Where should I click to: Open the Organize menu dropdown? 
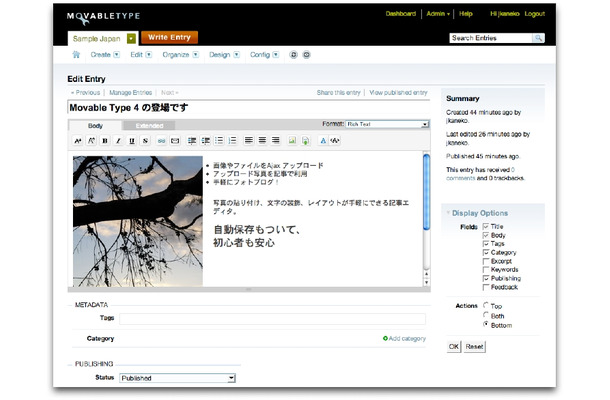(196, 55)
